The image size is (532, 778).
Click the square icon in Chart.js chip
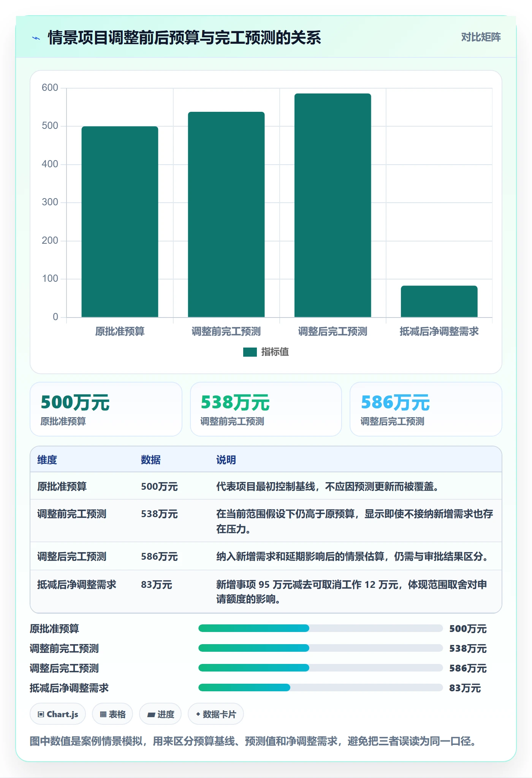[x=41, y=714]
